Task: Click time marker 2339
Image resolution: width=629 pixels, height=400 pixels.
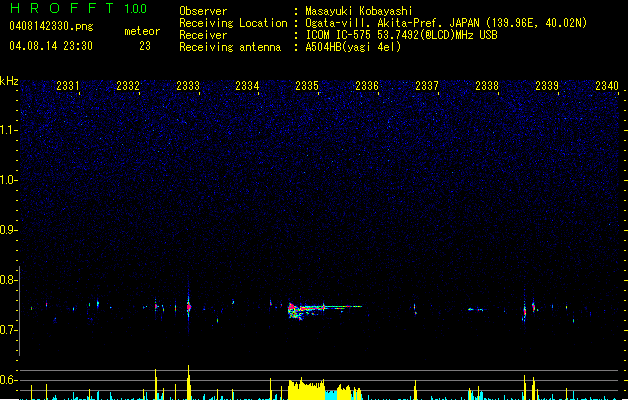Action: coord(547,86)
